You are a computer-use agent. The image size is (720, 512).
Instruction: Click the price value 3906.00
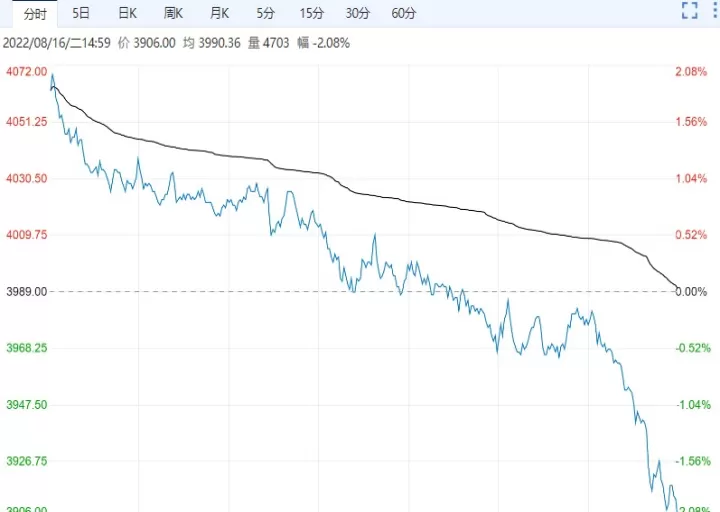click(155, 43)
